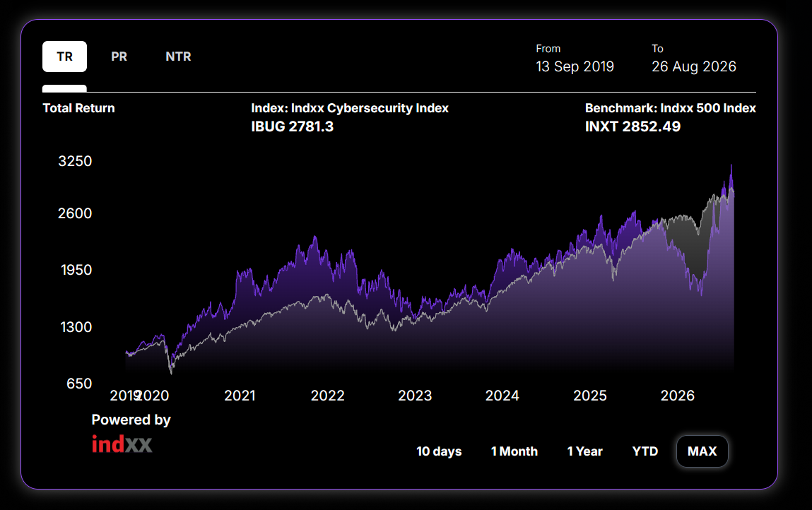Click the IBUG 2781.3 value
Image resolution: width=812 pixels, height=510 pixels.
(292, 127)
